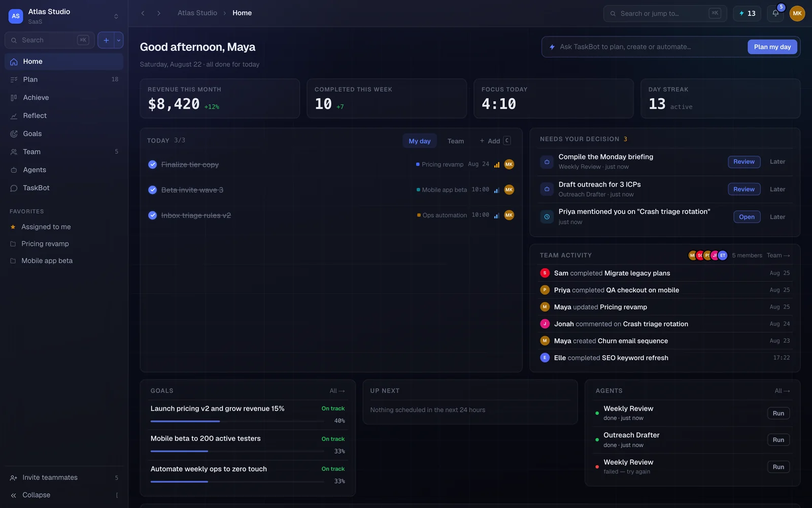Switch to Team tab in Today panel
Image resolution: width=812 pixels, height=508 pixels.
tap(456, 141)
